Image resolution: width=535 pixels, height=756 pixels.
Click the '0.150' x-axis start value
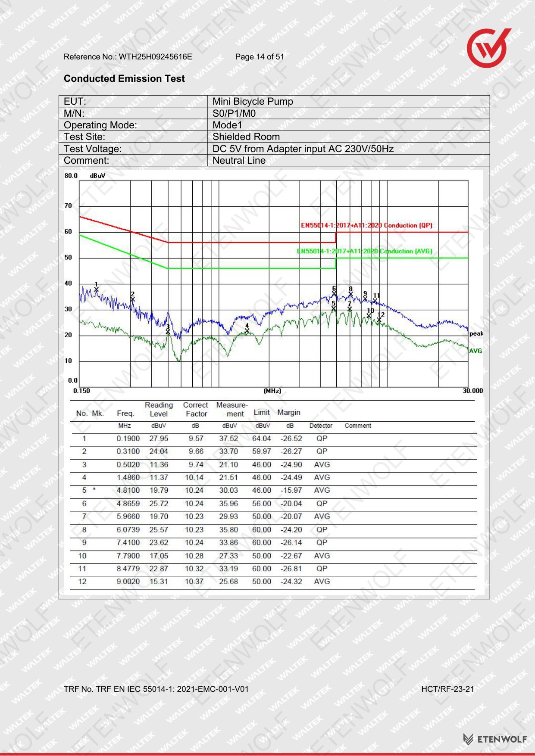(81, 391)
